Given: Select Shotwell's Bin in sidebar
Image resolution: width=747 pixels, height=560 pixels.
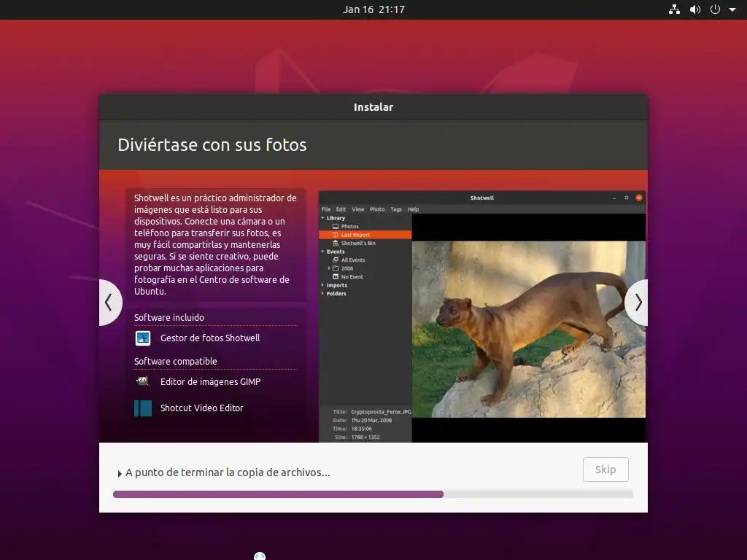Looking at the screenshot, I should [x=358, y=244].
